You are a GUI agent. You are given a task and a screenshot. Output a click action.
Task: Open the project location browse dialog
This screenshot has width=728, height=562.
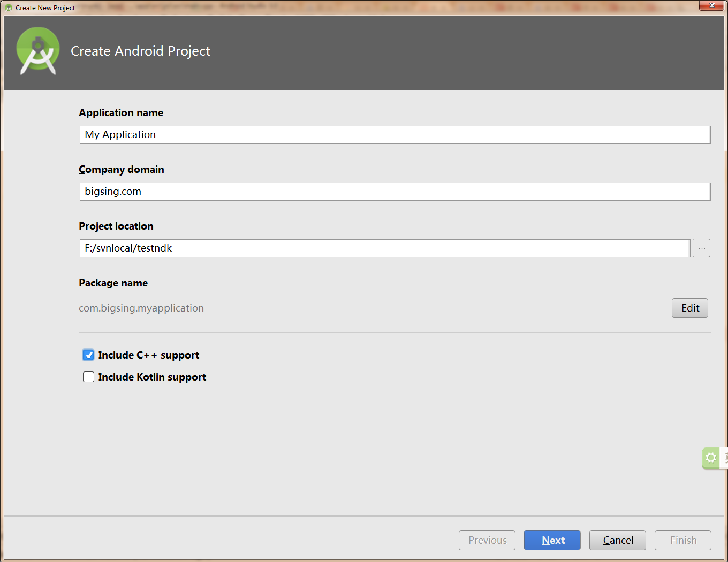point(701,248)
